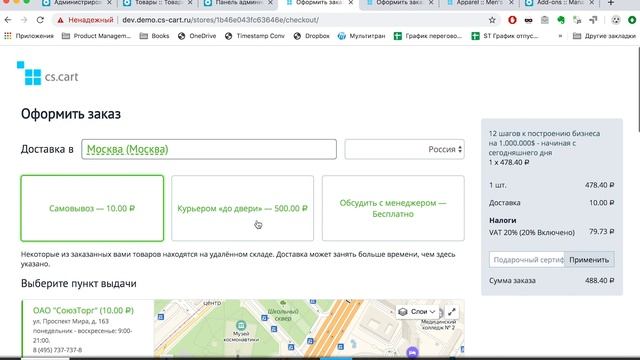Viewport: 640px width, 360px height.
Task: Click the Доставка 10.00 ₽ amount
Action: (602, 202)
